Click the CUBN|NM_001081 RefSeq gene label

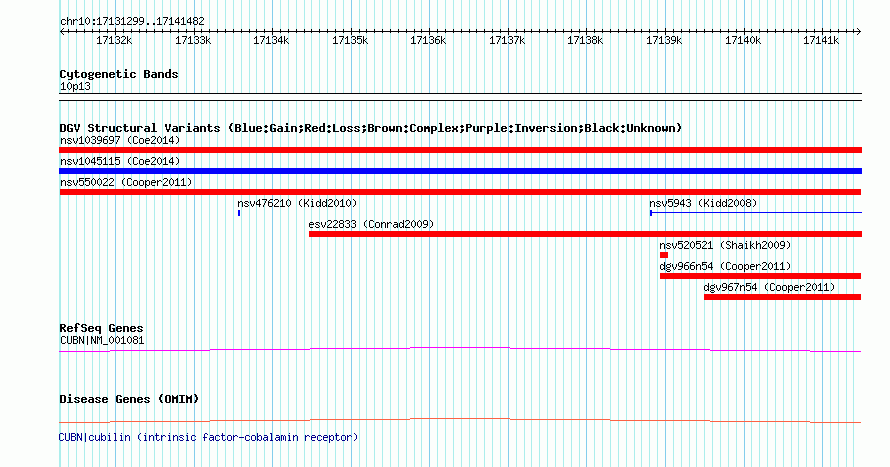coord(102,340)
